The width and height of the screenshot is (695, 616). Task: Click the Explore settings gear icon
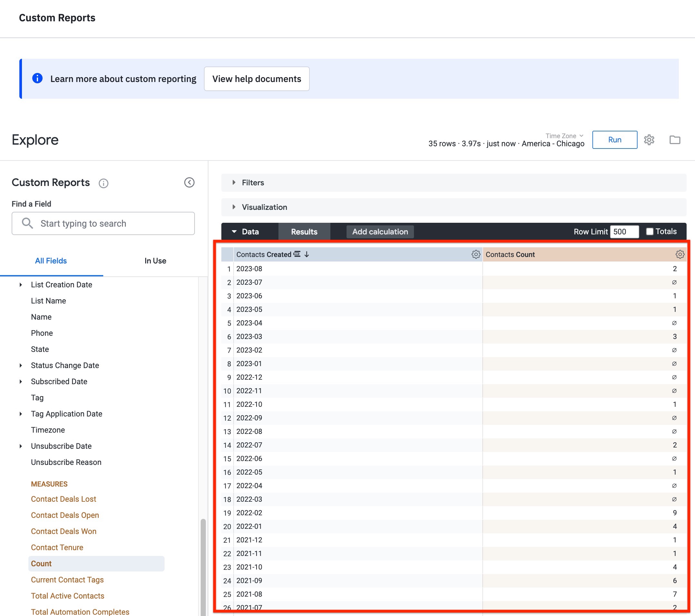coord(649,140)
